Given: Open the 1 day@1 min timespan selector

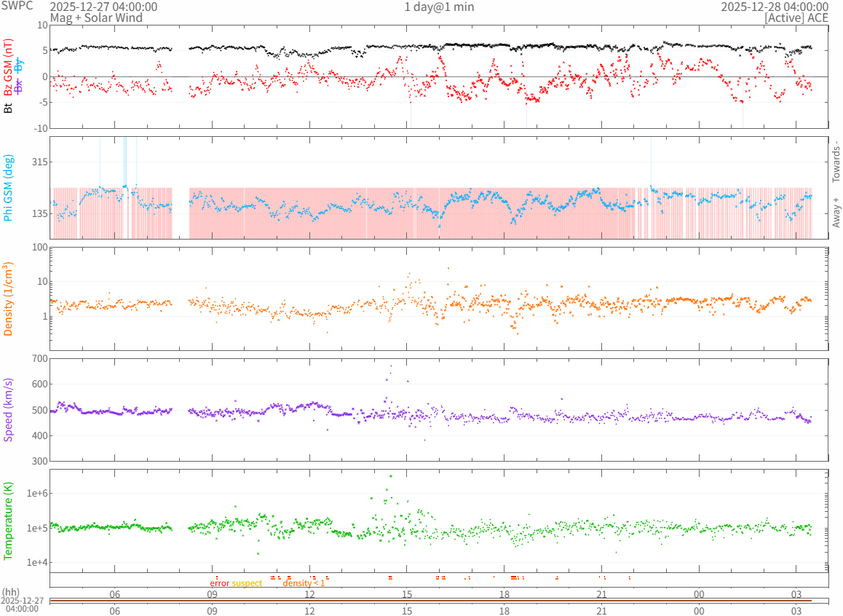Looking at the screenshot, I should [x=439, y=7].
